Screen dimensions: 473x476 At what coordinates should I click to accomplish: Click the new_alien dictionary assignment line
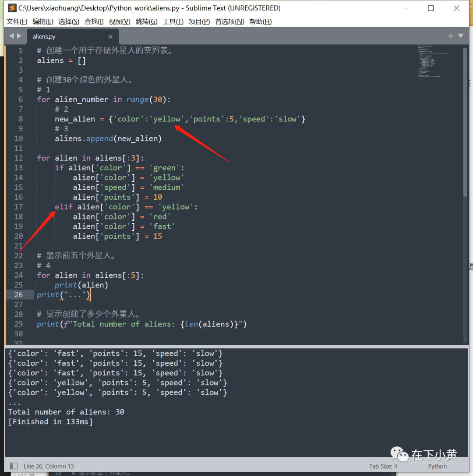(x=180, y=119)
